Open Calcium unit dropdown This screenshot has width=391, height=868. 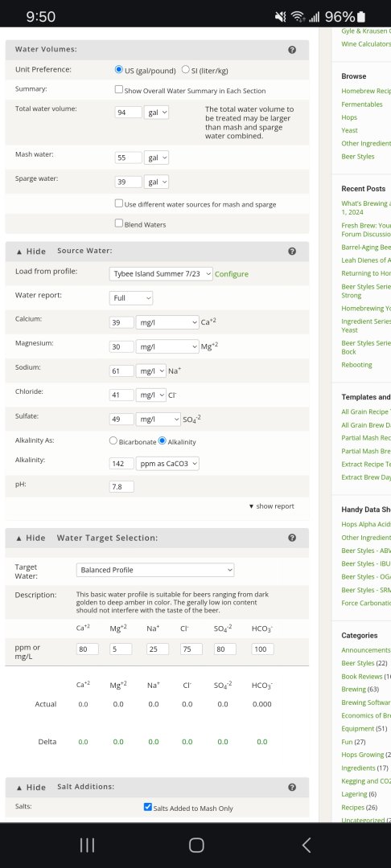pyautogui.click(x=167, y=322)
